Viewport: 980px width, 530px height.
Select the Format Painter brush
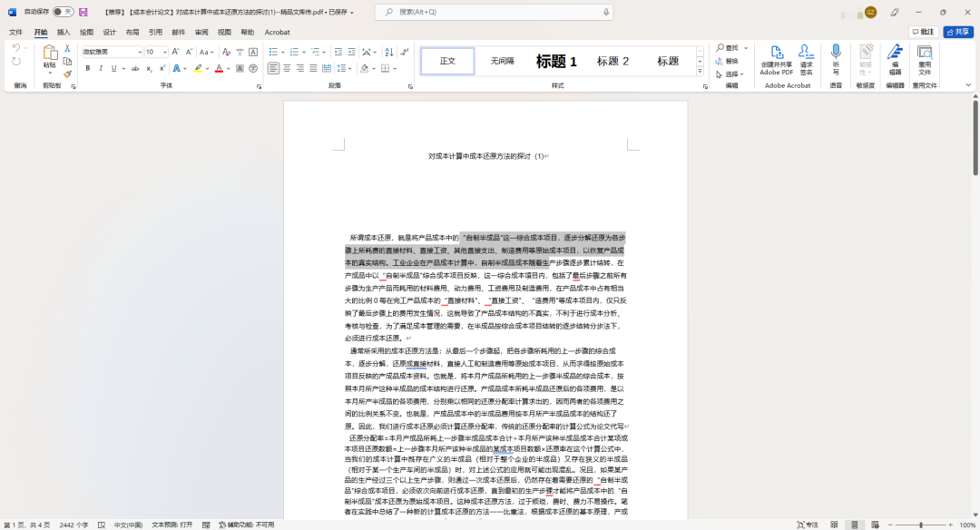point(67,74)
